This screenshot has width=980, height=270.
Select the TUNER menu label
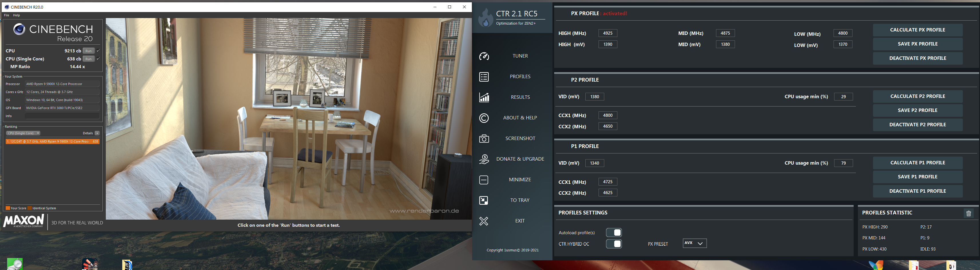coord(520,56)
